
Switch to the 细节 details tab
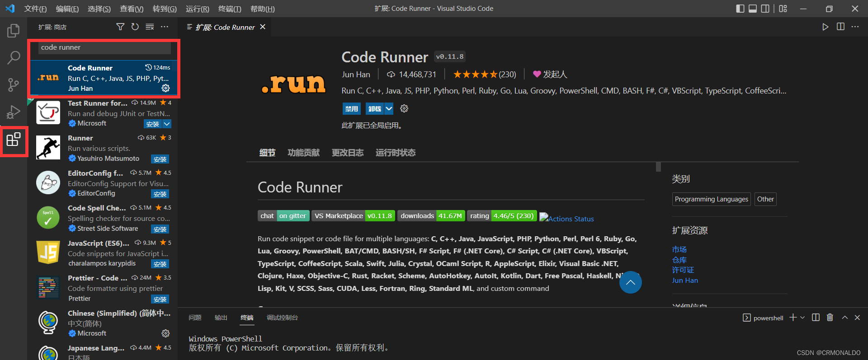[x=267, y=153]
